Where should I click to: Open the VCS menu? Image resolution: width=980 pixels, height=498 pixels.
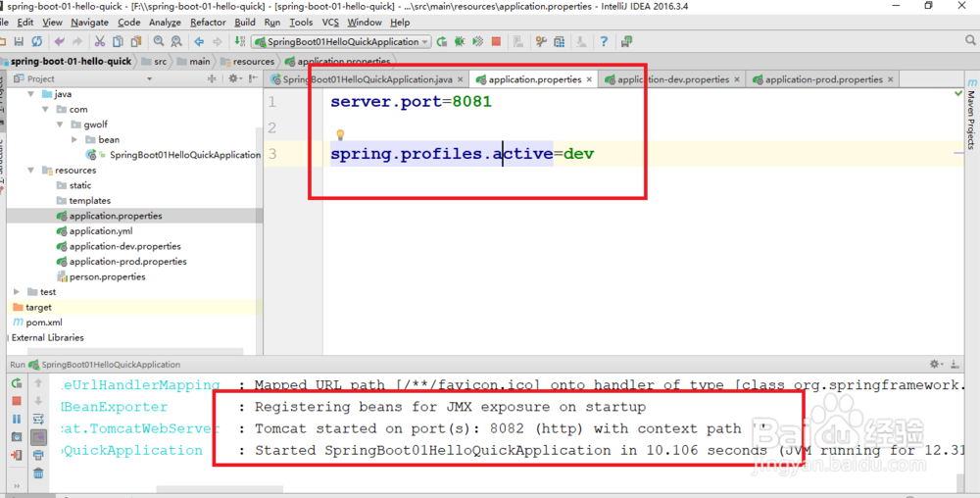330,23
